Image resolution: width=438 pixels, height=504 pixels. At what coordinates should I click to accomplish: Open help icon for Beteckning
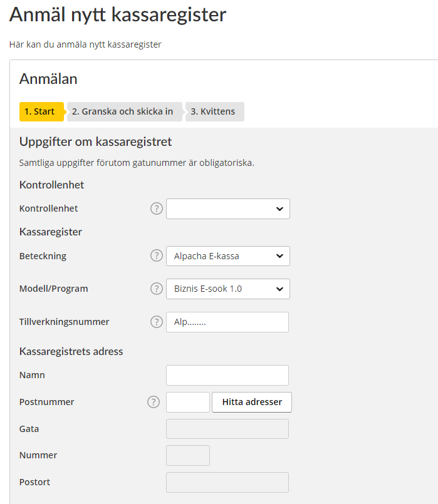coord(157,256)
